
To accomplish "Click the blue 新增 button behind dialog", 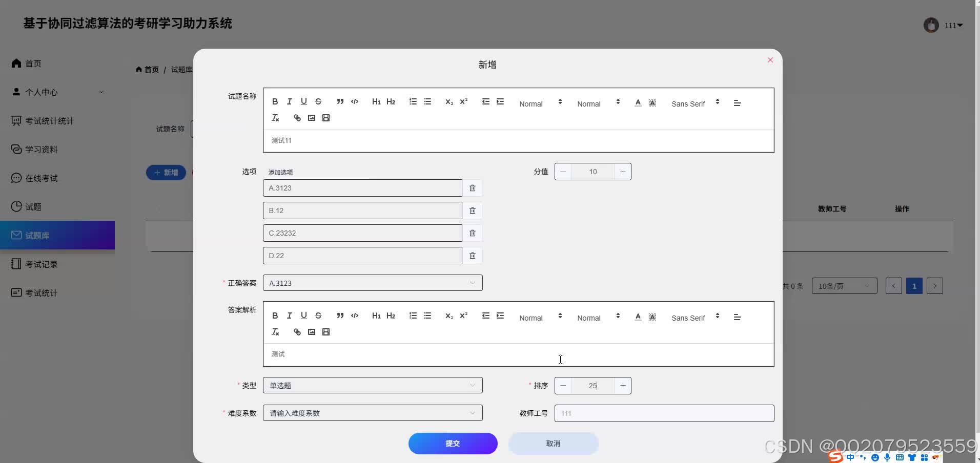I will point(166,173).
